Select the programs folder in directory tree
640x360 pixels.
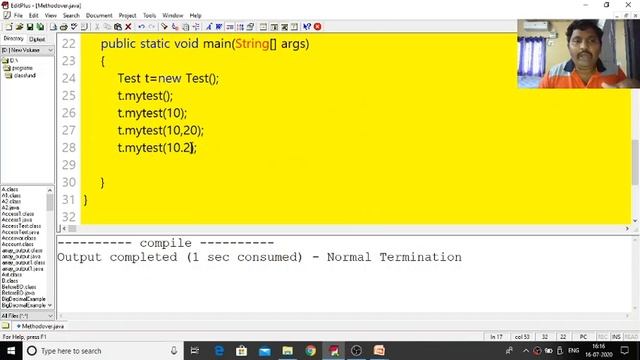[19, 68]
